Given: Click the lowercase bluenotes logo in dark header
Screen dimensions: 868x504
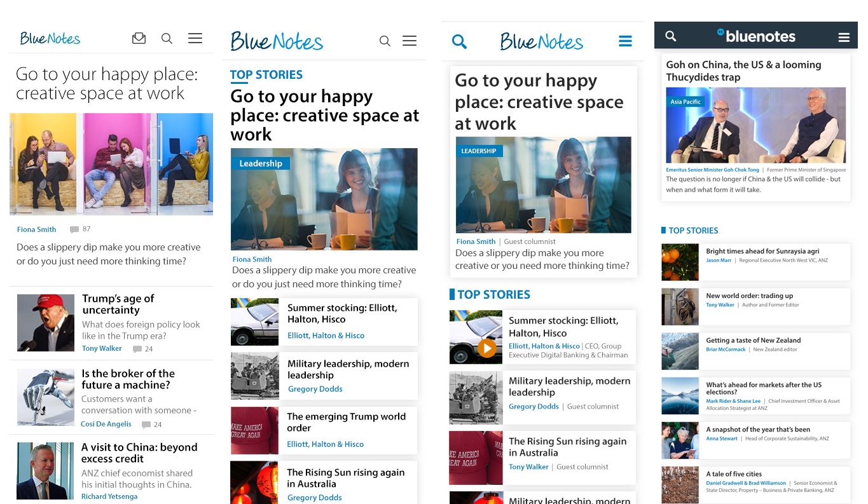Looking at the screenshot, I should tap(756, 36).
